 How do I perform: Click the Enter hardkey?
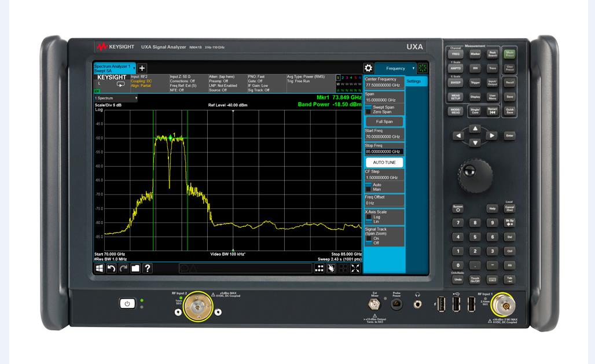pos(509,135)
